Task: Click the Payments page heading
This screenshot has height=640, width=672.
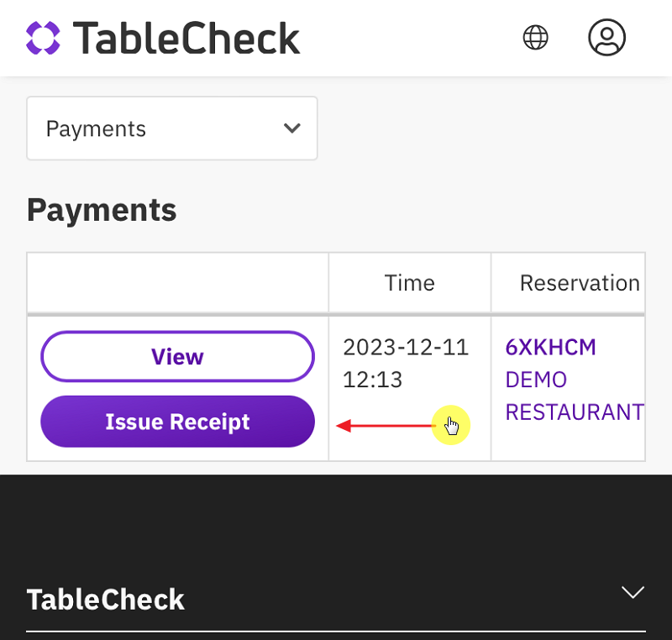Action: [102, 210]
